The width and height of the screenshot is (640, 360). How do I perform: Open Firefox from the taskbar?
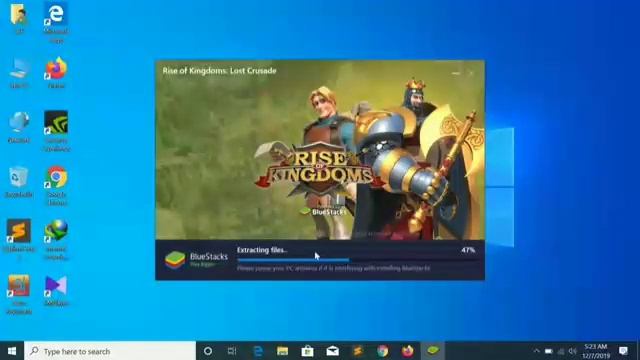point(407,351)
